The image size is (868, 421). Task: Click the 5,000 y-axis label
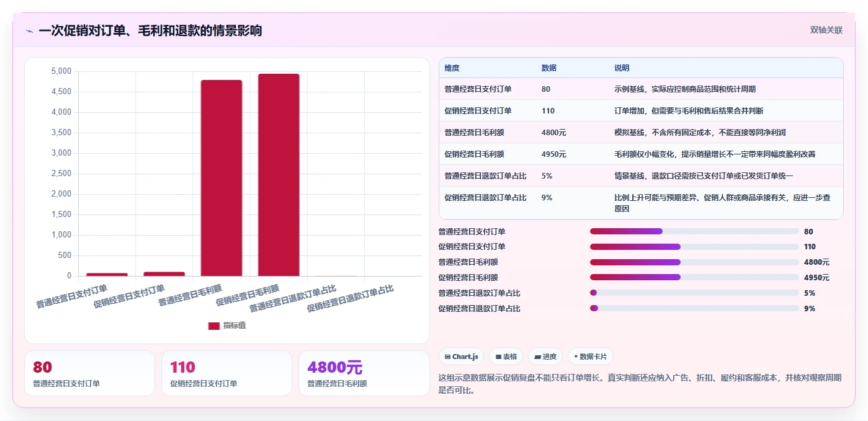pyautogui.click(x=61, y=71)
